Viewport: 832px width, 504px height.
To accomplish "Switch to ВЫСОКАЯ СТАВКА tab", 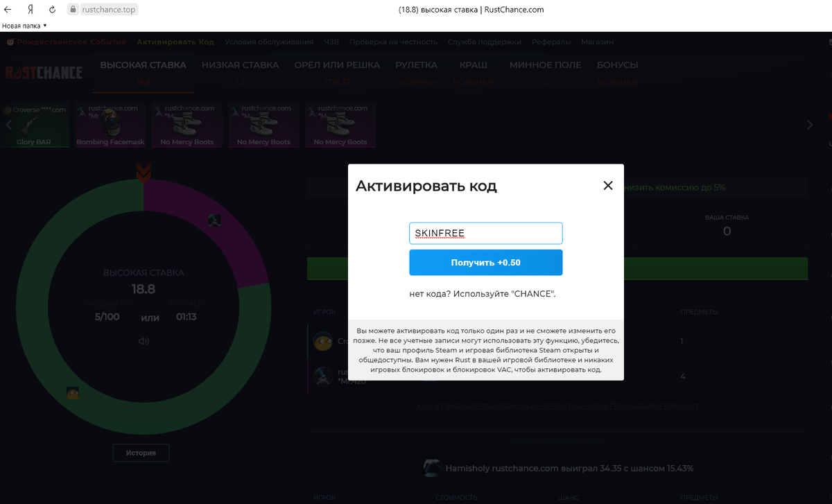I will [143, 72].
